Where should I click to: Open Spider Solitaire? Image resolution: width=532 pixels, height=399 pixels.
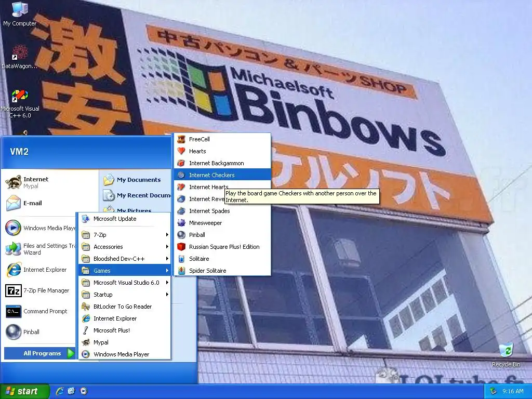(222, 271)
